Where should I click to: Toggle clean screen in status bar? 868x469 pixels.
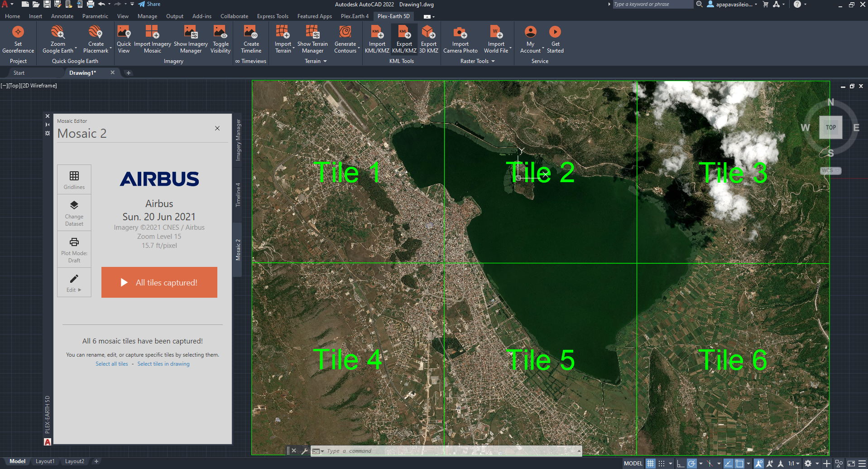[x=851, y=463]
